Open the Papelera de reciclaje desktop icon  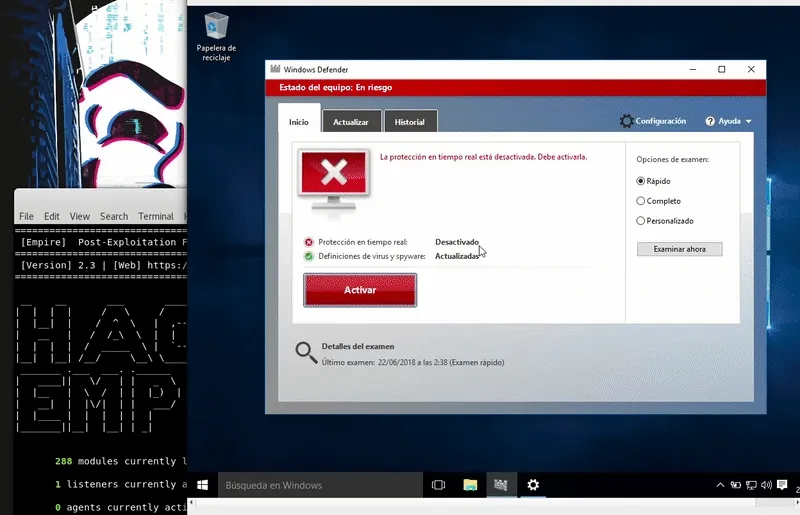(x=216, y=30)
